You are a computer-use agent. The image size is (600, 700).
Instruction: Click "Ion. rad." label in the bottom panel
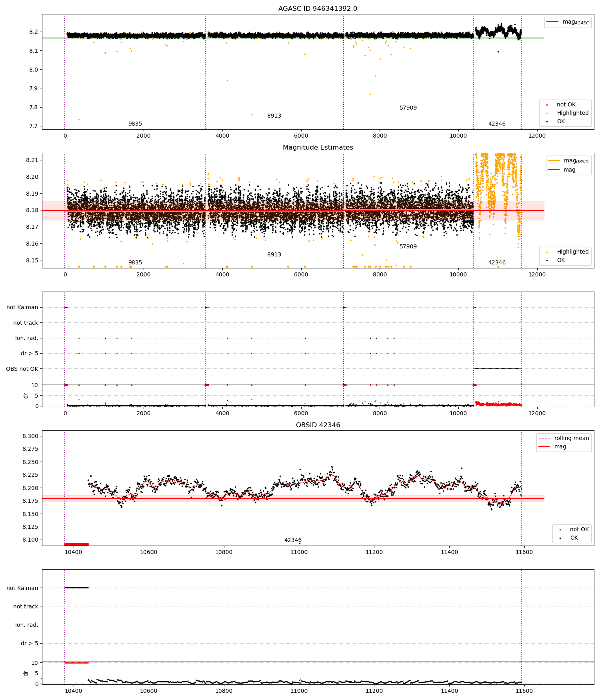click(27, 625)
